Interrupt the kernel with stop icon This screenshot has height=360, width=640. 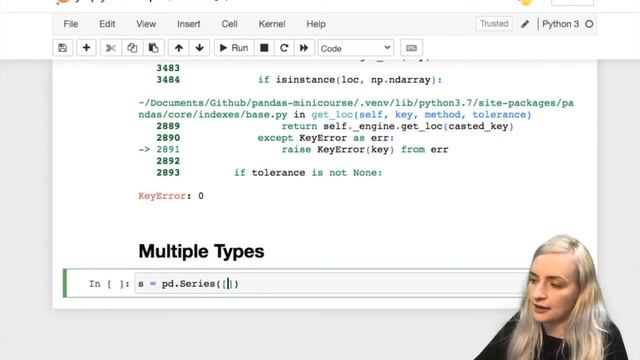(264, 48)
